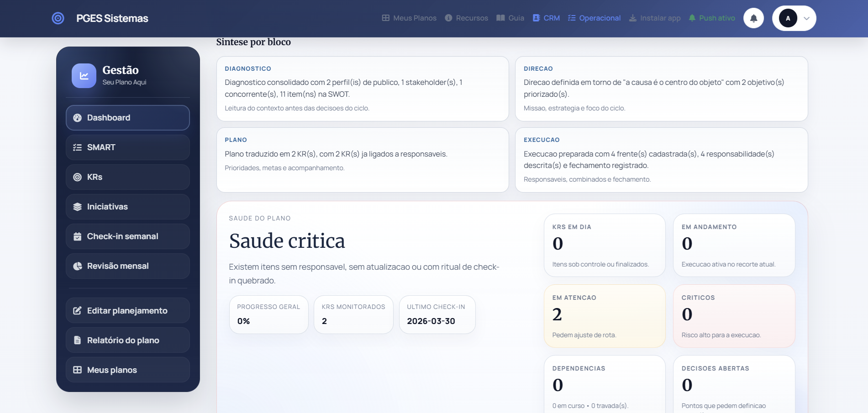Open KRs via the target icon
Image resolution: width=868 pixels, height=413 pixels.
pos(77,177)
